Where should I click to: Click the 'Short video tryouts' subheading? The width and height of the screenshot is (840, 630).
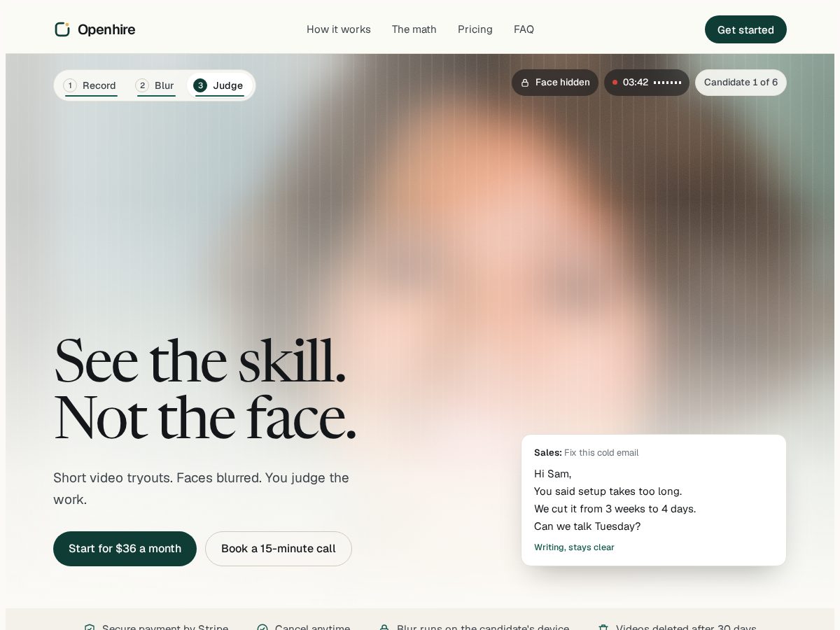click(x=201, y=489)
